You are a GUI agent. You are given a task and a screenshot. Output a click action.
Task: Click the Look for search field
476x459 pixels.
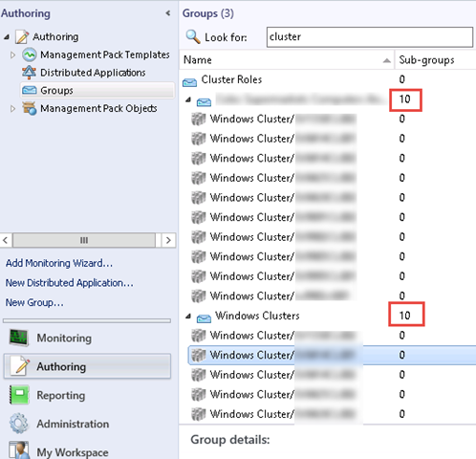(x=370, y=37)
